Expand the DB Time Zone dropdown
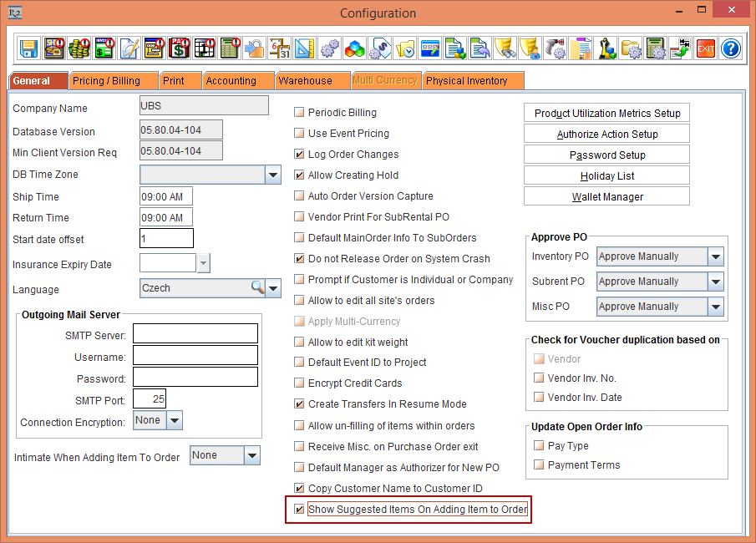 273,175
